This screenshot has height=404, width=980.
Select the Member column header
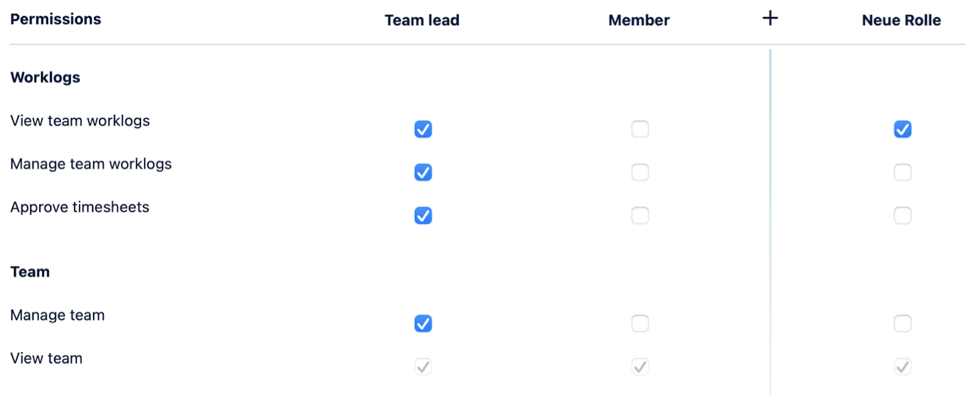tap(638, 20)
